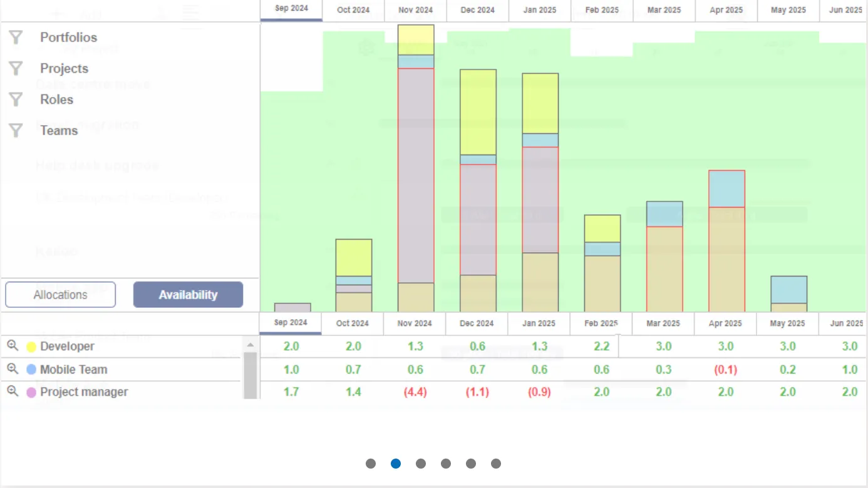This screenshot has width=868, height=488.
Task: Click the Project manager Nov 2024 value (4.4)
Action: (415, 392)
